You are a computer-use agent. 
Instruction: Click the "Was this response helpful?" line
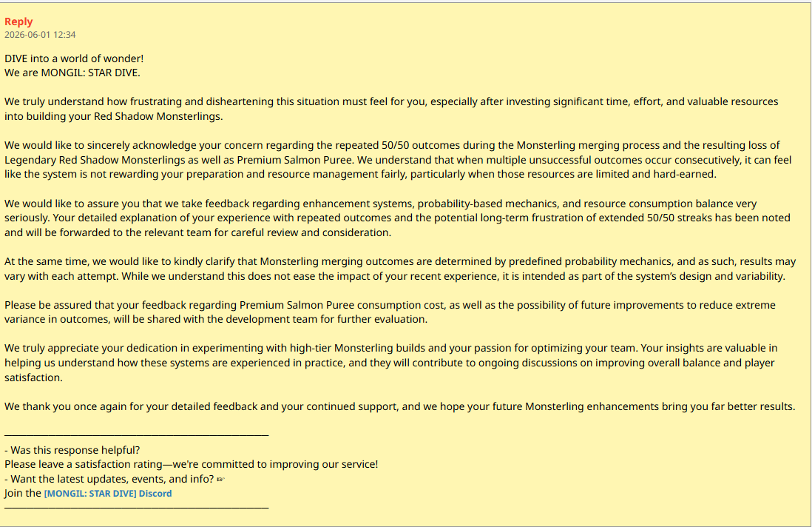pos(72,450)
